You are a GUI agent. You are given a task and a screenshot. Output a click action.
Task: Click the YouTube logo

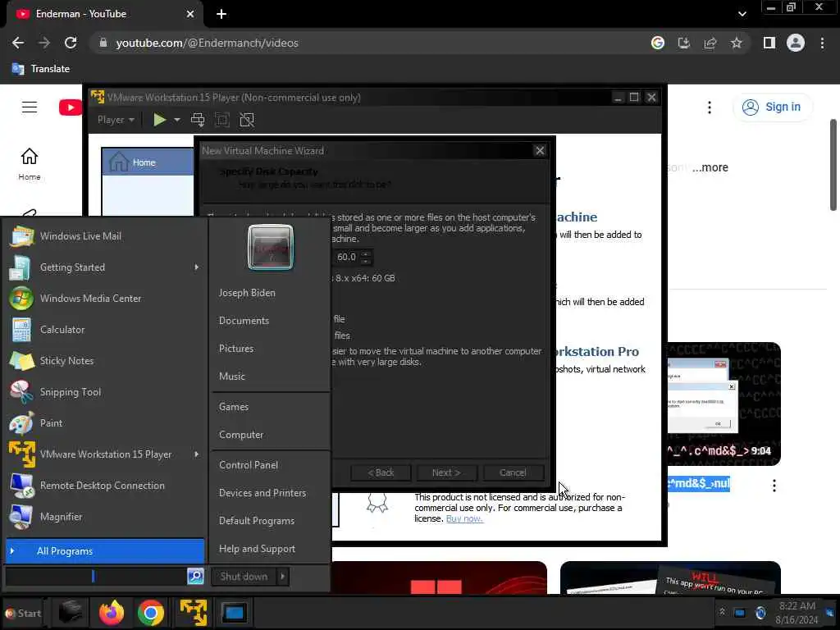tap(71, 107)
